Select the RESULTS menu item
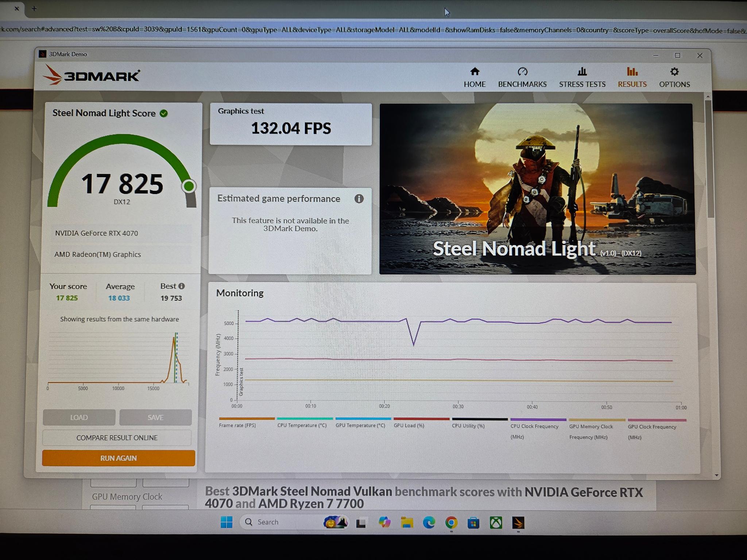 click(x=632, y=77)
